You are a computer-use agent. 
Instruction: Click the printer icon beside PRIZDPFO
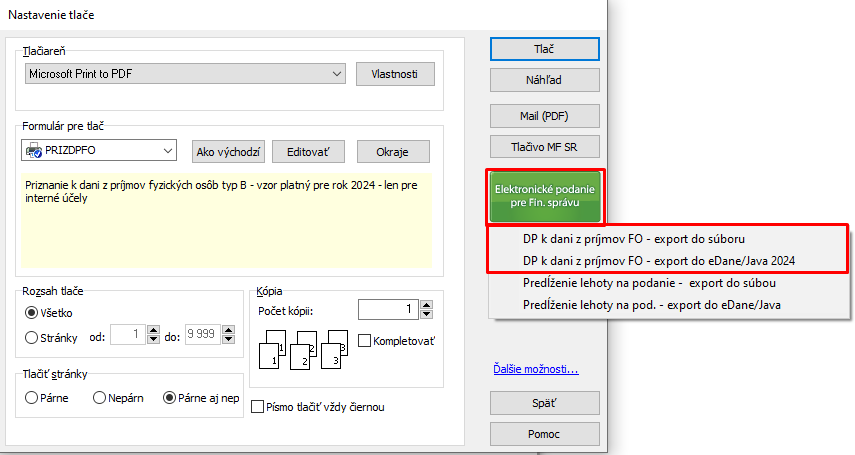[33, 151]
